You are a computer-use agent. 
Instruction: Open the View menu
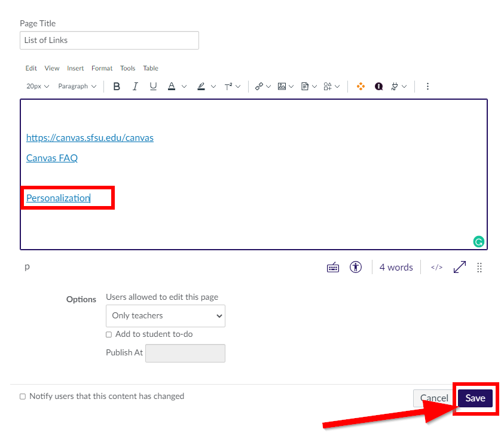pyautogui.click(x=52, y=68)
